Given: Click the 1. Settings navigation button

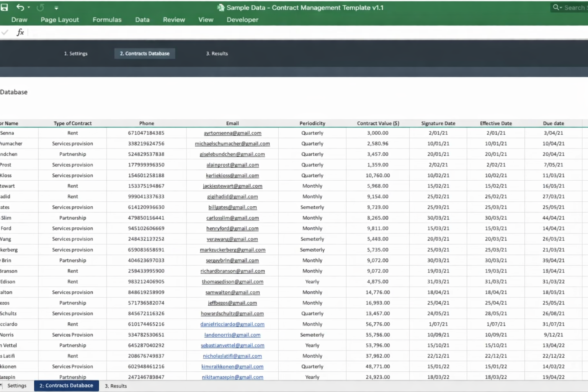Looking at the screenshot, I should pyautogui.click(x=76, y=54).
